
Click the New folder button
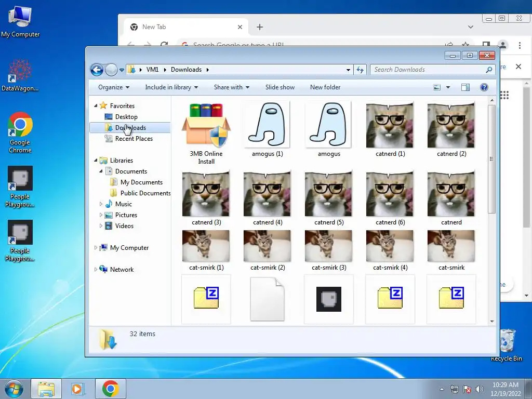(325, 87)
